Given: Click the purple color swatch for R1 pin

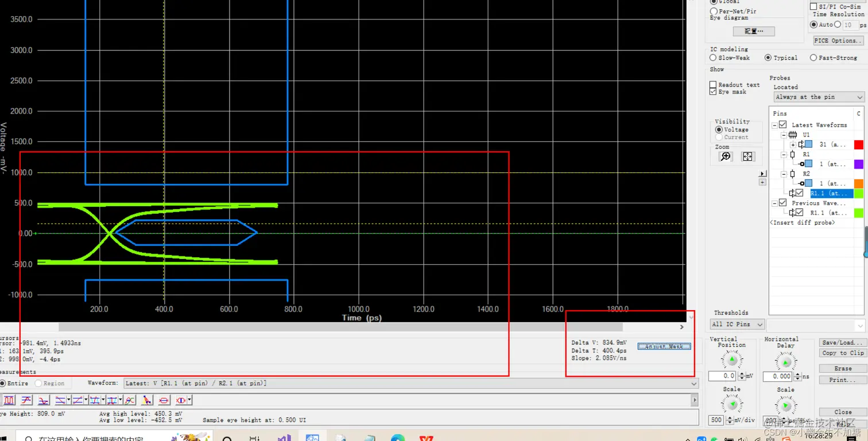Looking at the screenshot, I should 859,164.
